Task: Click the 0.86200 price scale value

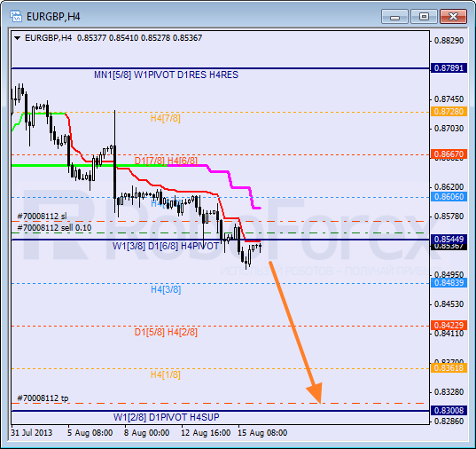Action: [x=449, y=187]
